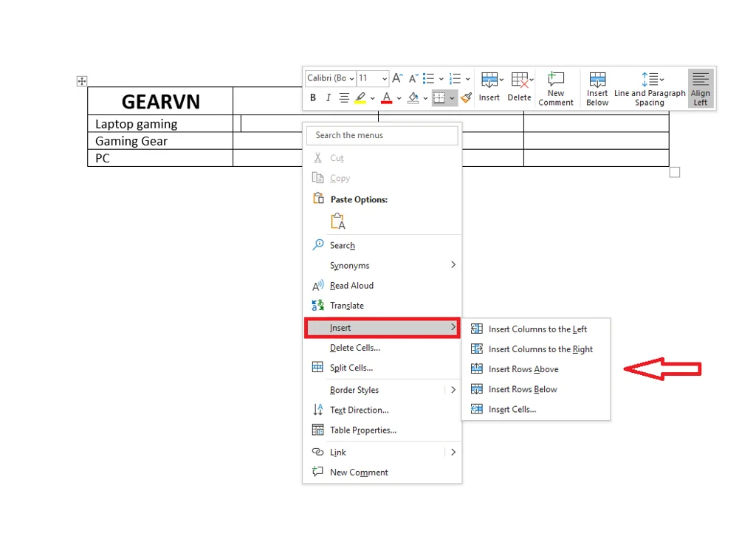756x539 pixels.
Task: Click the New Comment toolbar button
Action: coord(556,88)
